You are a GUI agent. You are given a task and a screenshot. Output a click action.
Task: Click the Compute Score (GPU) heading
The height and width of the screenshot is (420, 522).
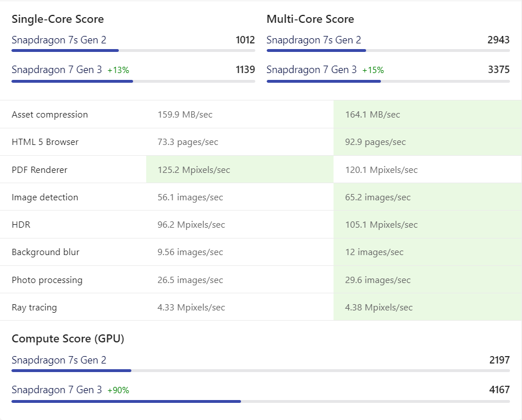68,338
